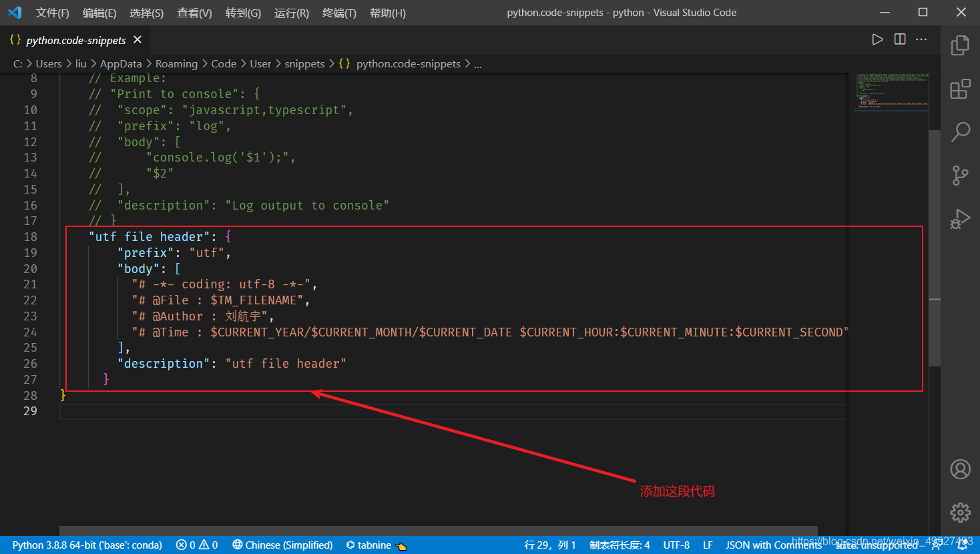Image resolution: width=980 pixels, height=554 pixels.
Task: Open the Accounts icon in activity bar
Action: tap(960, 469)
